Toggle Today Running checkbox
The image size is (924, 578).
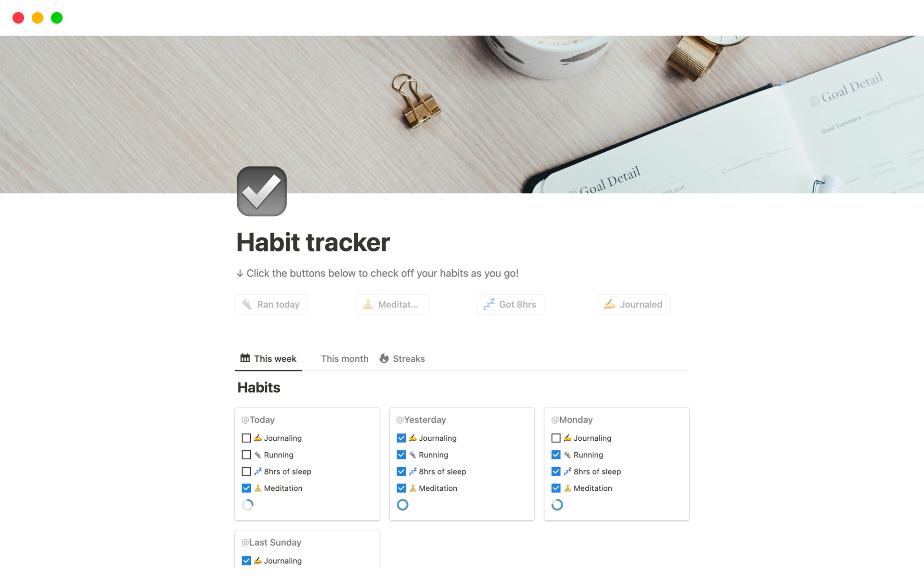tap(246, 455)
